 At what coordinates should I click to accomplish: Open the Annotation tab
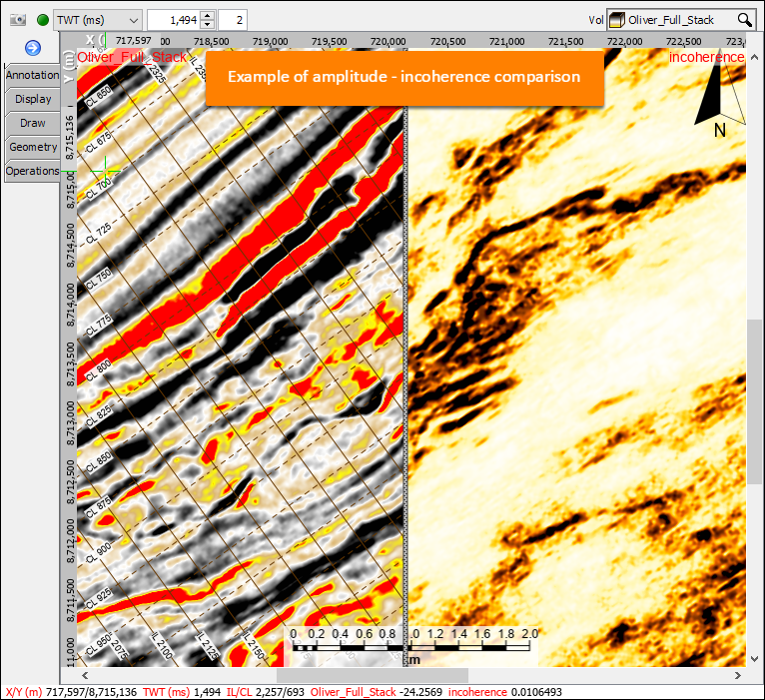pyautogui.click(x=32, y=75)
